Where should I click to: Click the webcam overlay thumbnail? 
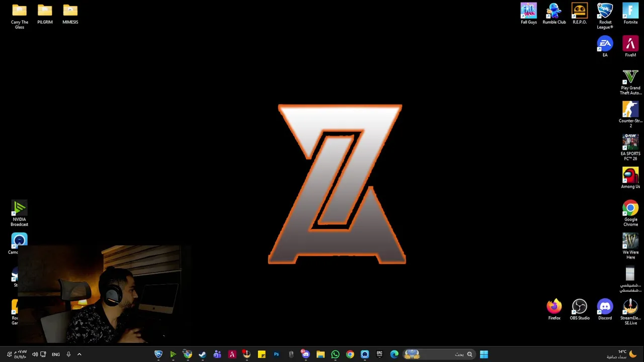pos(106,294)
